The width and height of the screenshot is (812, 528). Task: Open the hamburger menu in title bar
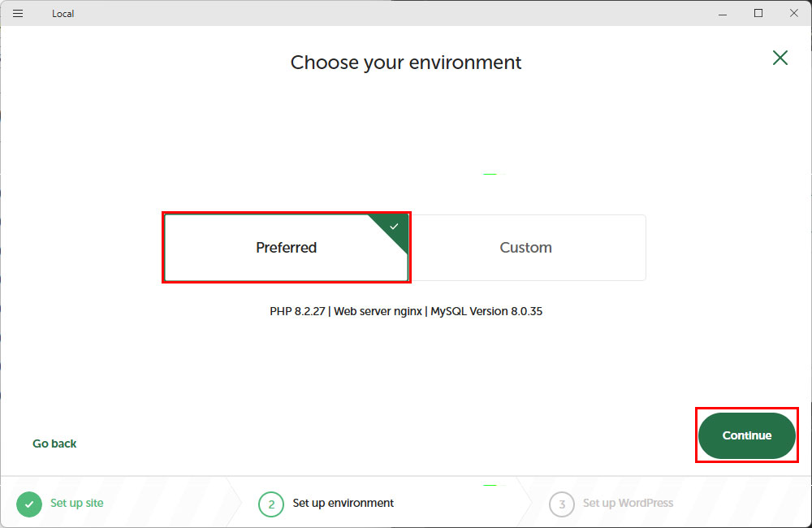pyautogui.click(x=18, y=13)
